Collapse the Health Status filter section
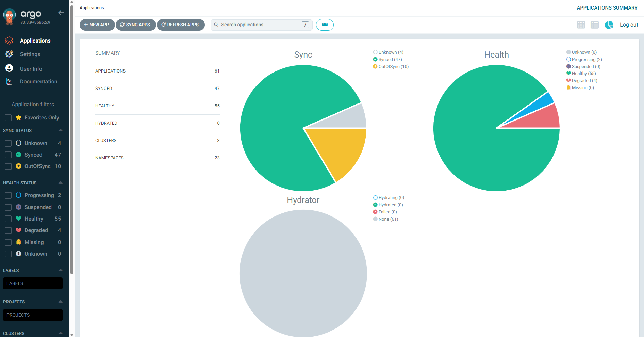The width and height of the screenshot is (644, 337). click(x=61, y=183)
